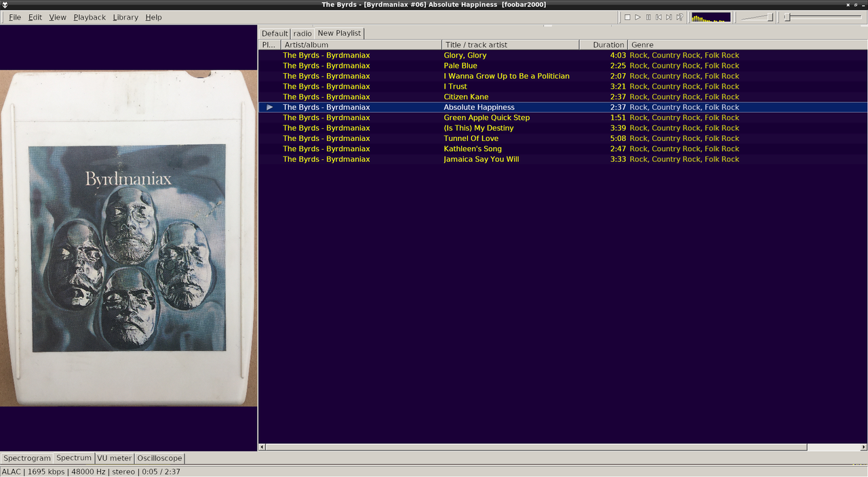This screenshot has width=868, height=477.
Task: Select the playing track Absolute Happiness
Action: [x=563, y=107]
